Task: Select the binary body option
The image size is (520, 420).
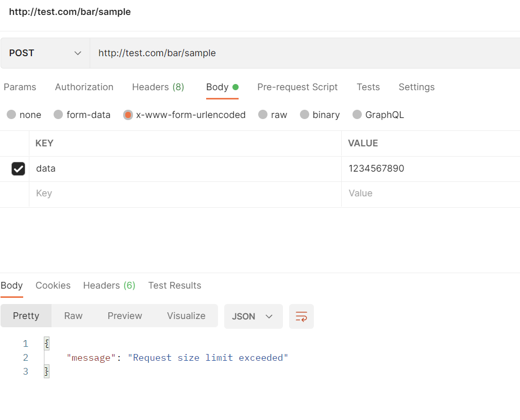Action: click(305, 115)
